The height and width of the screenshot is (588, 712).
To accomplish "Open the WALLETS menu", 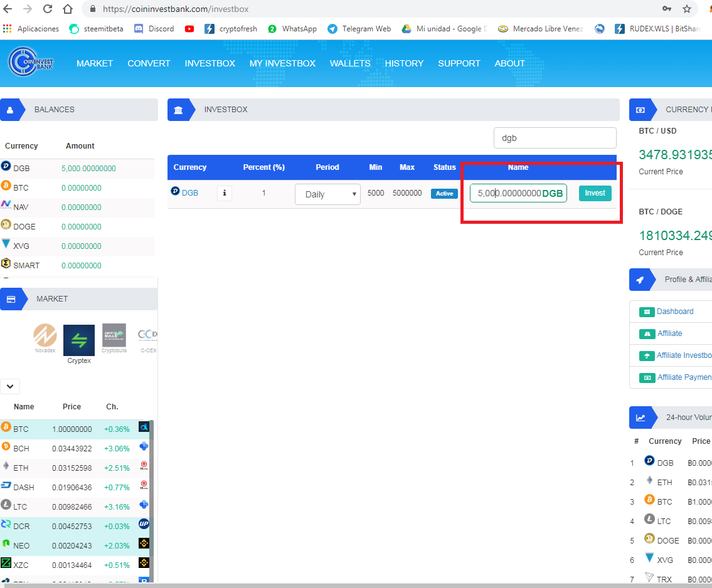I will point(350,63).
